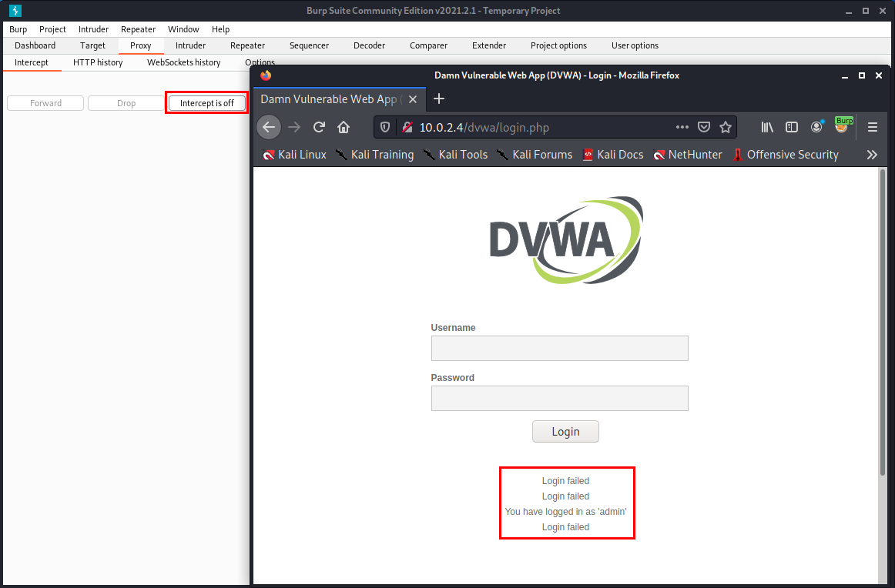This screenshot has height=588, width=895.
Task: Switch to the Target tab
Action: [x=92, y=45]
